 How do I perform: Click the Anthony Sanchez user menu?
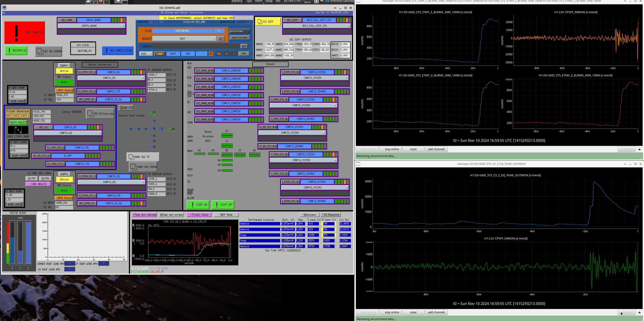342,1
